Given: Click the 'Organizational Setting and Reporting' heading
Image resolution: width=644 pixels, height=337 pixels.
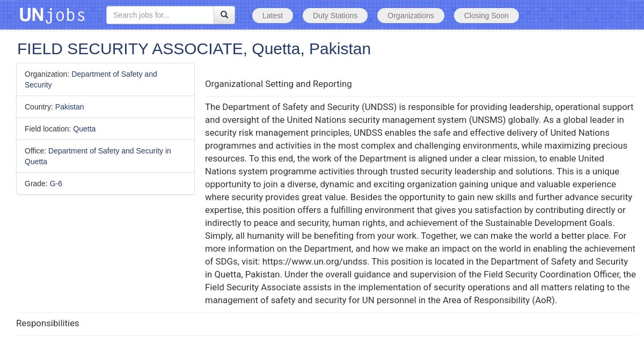Looking at the screenshot, I should [278, 84].
